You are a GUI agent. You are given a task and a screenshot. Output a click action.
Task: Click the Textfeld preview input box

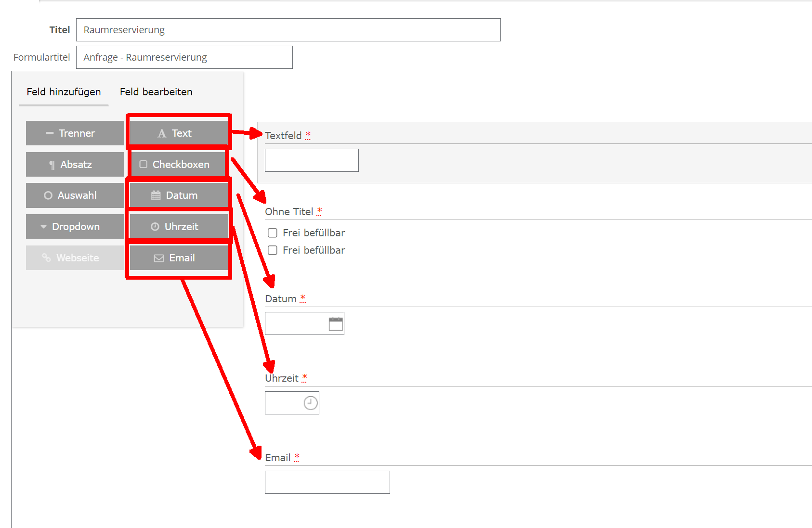coord(312,160)
